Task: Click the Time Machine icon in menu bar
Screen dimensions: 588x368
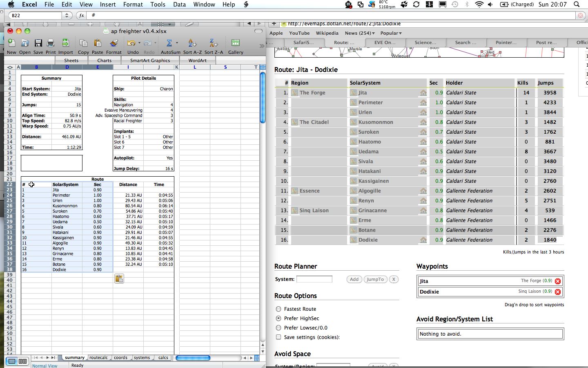Action: tap(455, 4)
